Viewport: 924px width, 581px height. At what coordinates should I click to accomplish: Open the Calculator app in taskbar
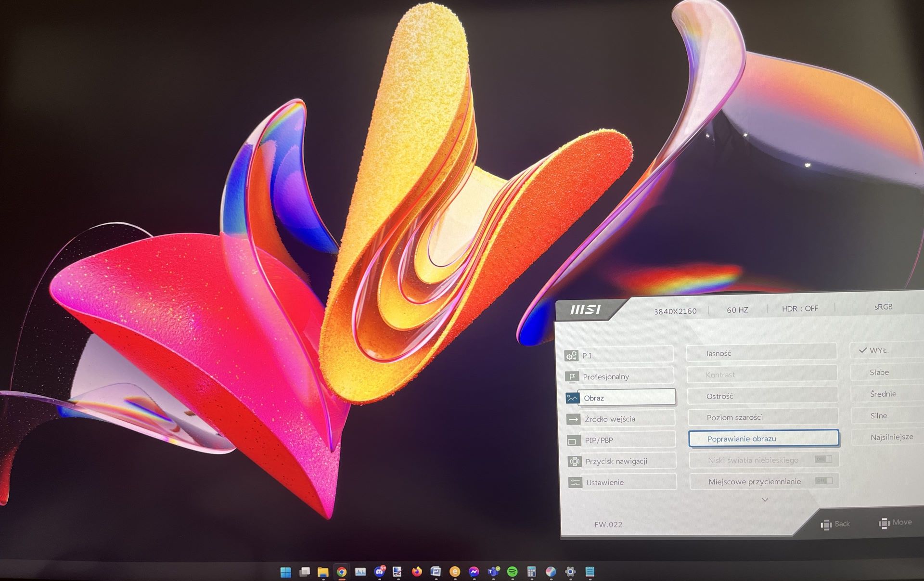pos(531,571)
